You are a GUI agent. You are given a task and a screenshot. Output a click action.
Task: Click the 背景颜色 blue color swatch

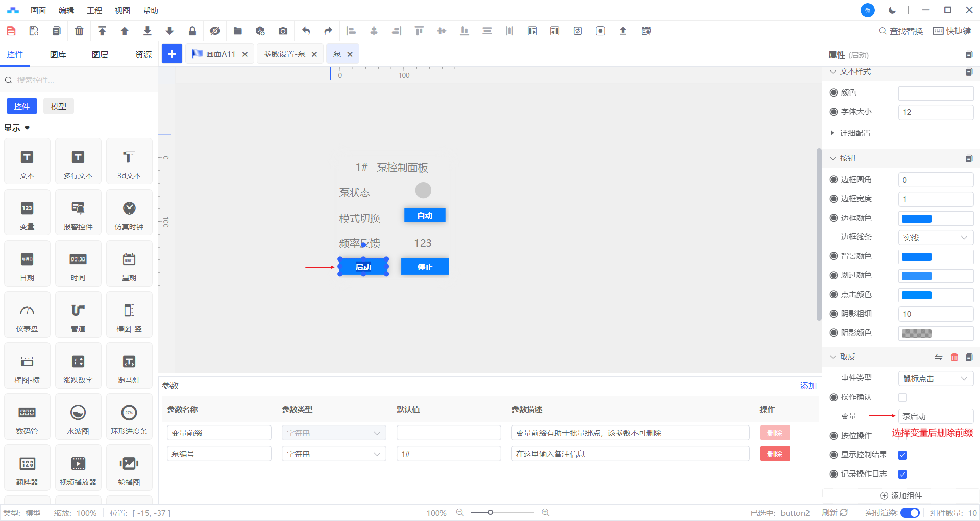[x=917, y=257]
